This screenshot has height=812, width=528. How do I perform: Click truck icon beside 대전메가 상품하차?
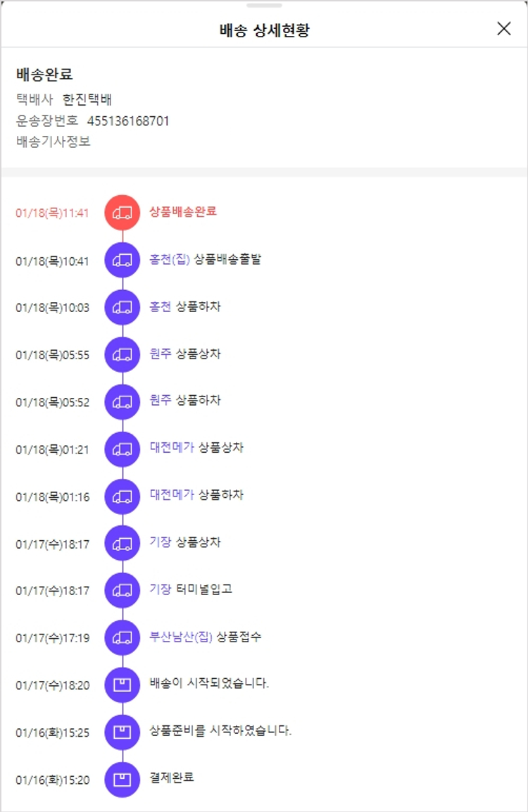click(122, 496)
